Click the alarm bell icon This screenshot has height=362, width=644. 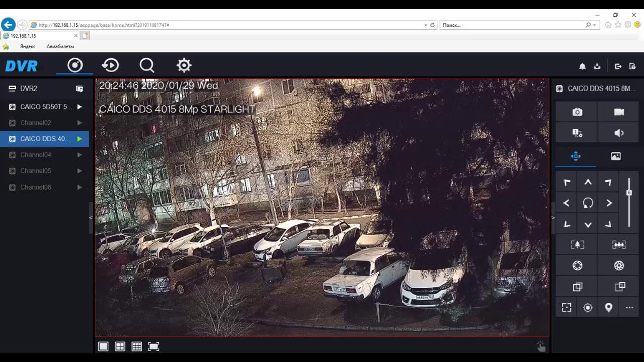(582, 66)
